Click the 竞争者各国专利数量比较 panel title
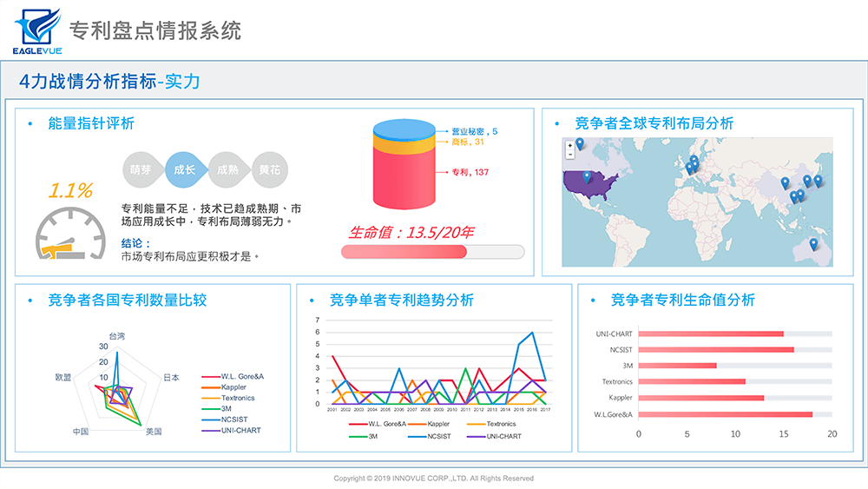868x489 pixels. (x=128, y=301)
